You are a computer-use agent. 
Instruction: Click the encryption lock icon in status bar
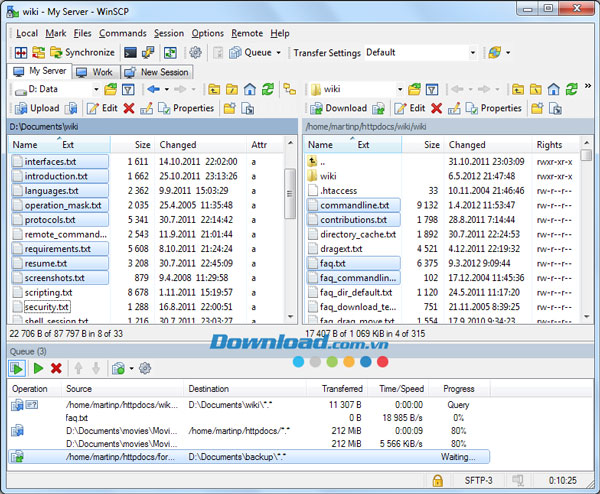coord(437,481)
